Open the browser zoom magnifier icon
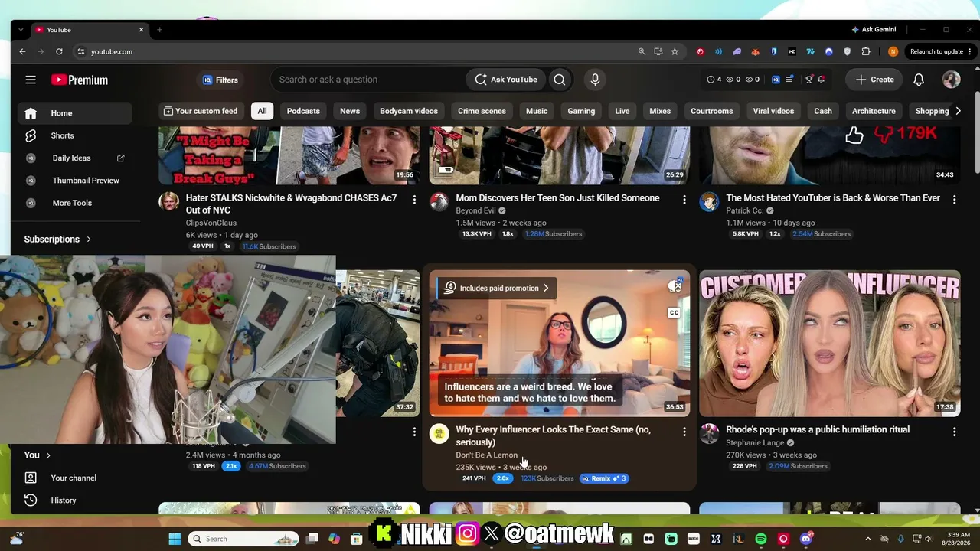The width and height of the screenshot is (980, 551). click(642, 51)
